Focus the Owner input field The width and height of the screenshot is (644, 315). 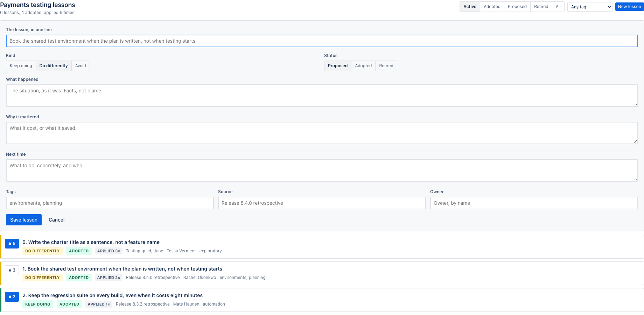(534, 203)
